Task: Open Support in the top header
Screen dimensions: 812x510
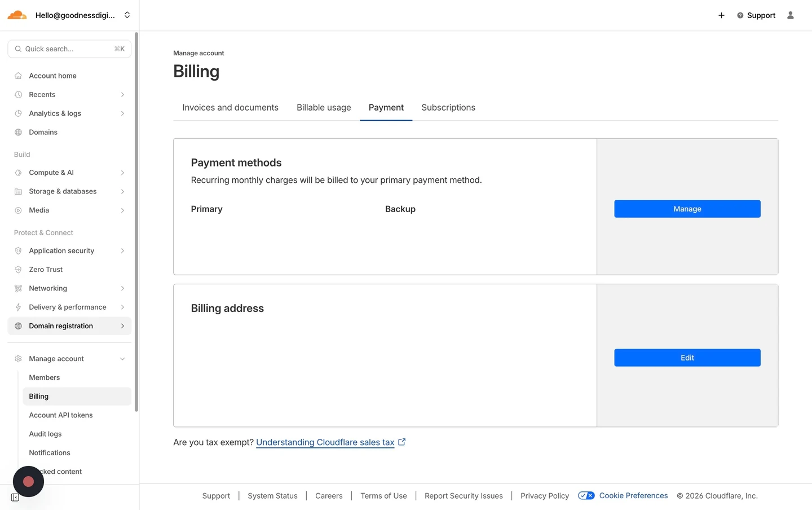Action: point(756,15)
